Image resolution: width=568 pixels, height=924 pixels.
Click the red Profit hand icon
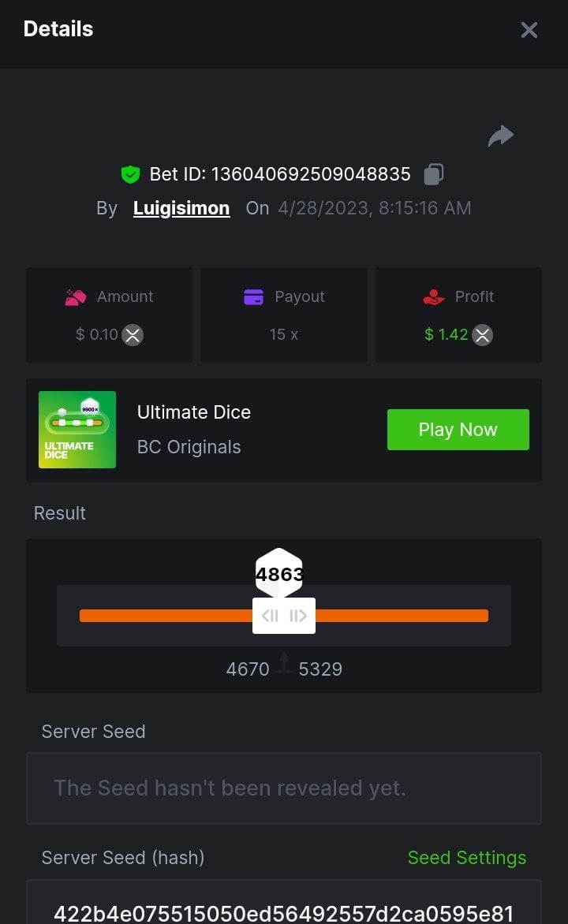(433, 297)
